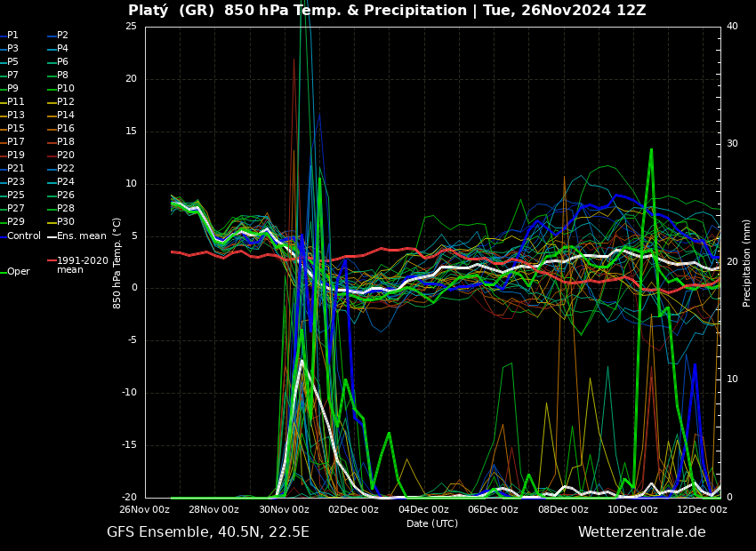Click the P22 legend entry
Viewport: 756px width, 551px height.
click(66, 169)
